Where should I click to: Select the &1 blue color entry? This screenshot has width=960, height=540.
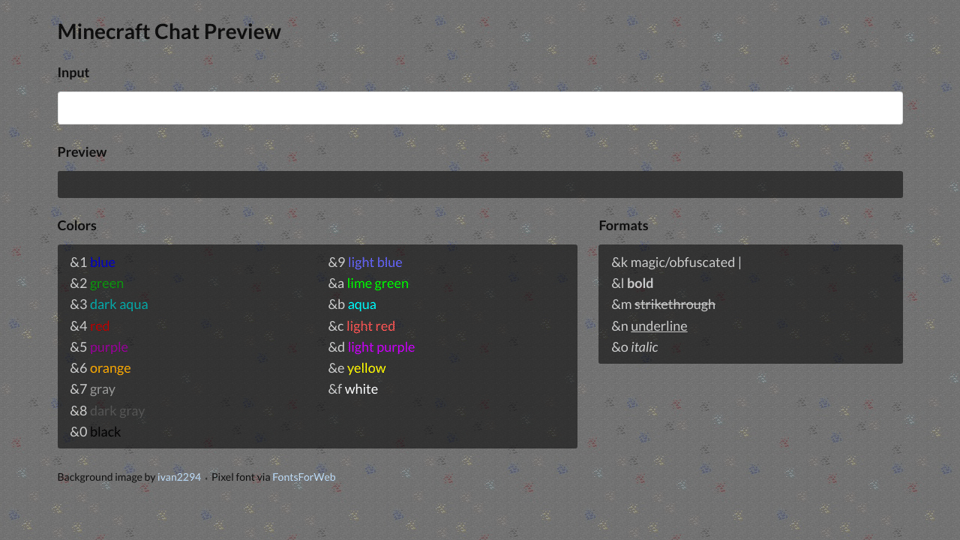pyautogui.click(x=93, y=262)
